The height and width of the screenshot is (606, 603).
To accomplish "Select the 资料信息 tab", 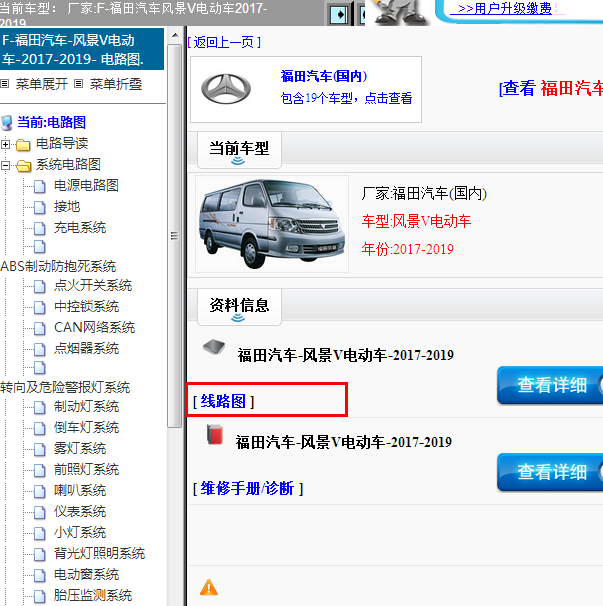I will pos(239,306).
